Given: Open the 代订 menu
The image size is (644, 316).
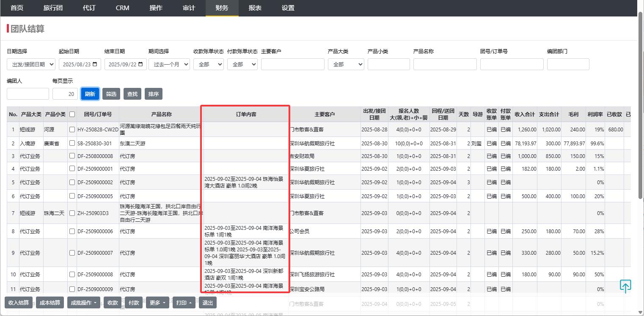Looking at the screenshot, I should point(89,8).
